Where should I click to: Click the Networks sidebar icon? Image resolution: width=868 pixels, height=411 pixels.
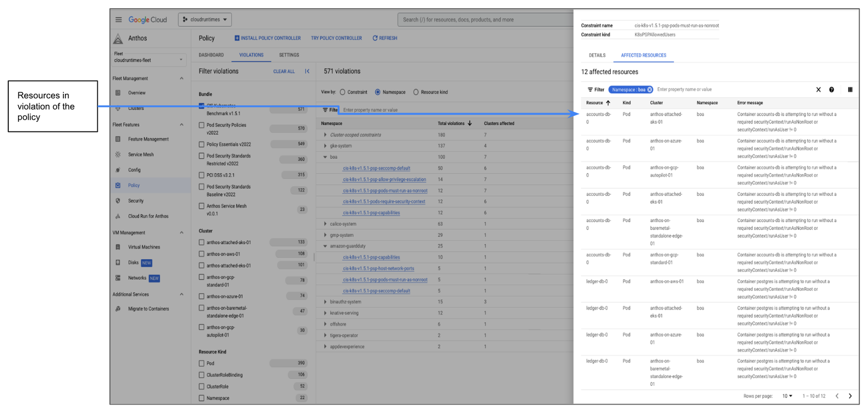(118, 278)
